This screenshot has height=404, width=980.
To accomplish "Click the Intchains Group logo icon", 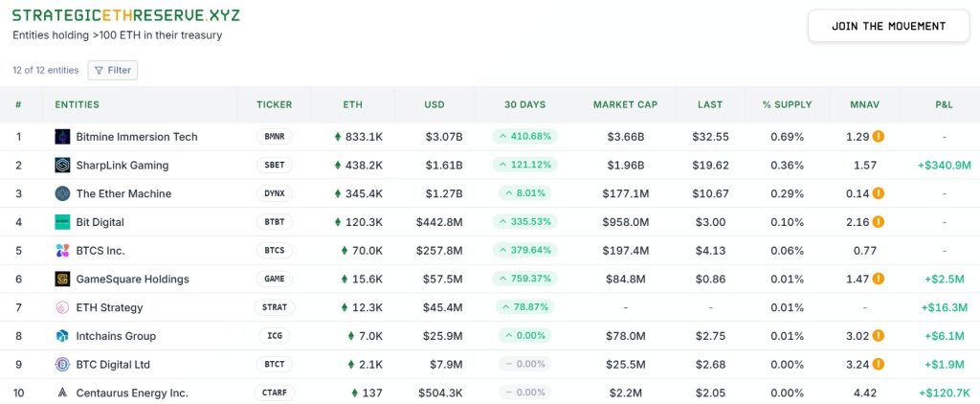I will pyautogui.click(x=62, y=336).
